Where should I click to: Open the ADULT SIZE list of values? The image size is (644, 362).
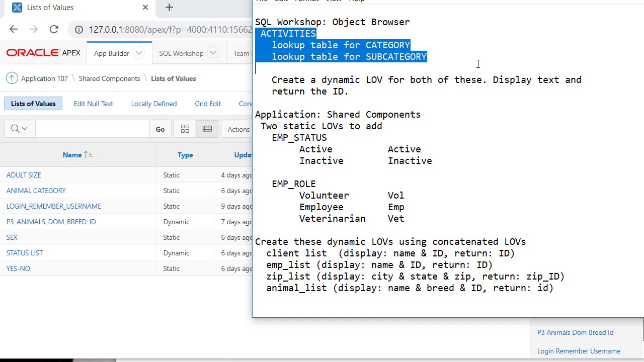24,175
